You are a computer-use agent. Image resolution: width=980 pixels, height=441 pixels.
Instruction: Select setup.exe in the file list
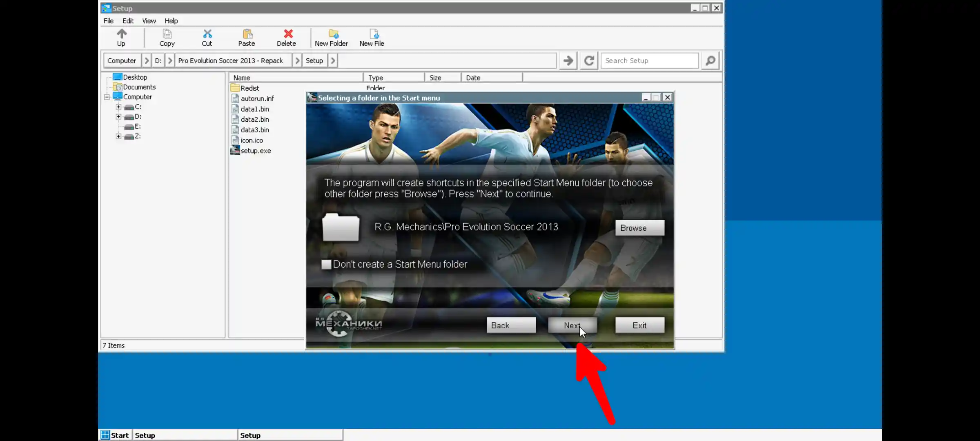pos(255,150)
